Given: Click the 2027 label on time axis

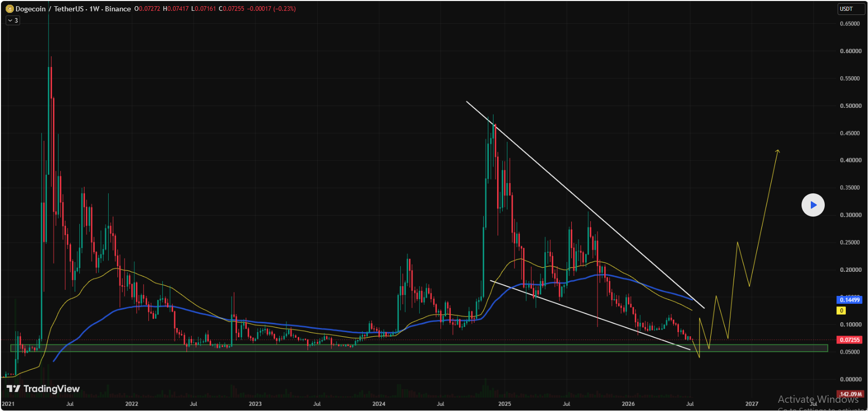Looking at the screenshot, I should [x=752, y=404].
